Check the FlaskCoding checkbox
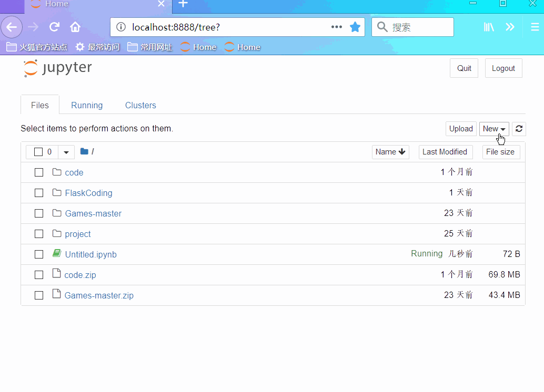Image resolution: width=544 pixels, height=392 pixels. [39, 193]
